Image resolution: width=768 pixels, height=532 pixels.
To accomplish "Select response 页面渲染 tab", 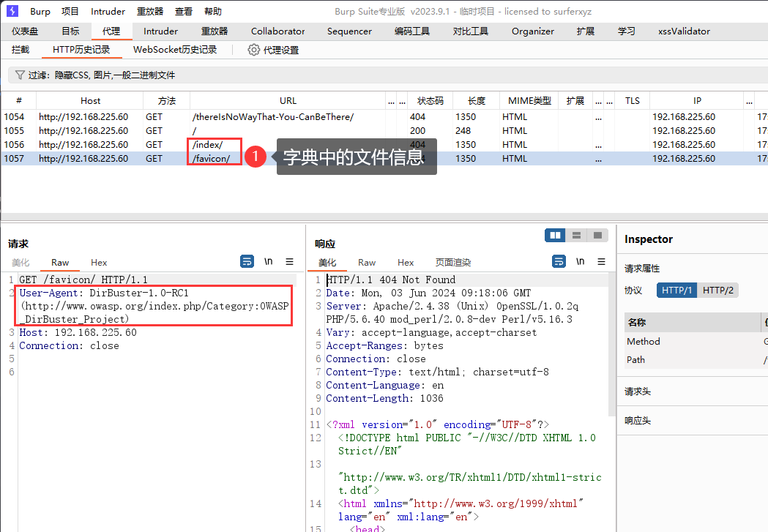I will point(453,262).
